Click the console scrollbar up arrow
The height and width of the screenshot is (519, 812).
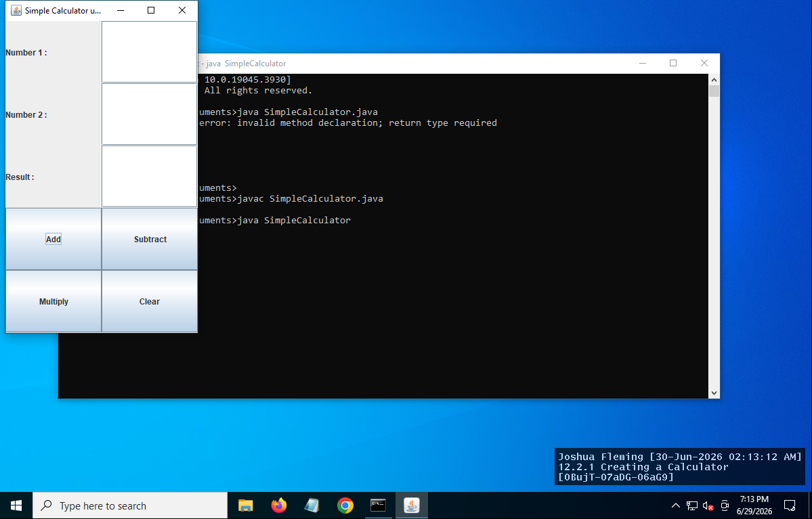714,80
